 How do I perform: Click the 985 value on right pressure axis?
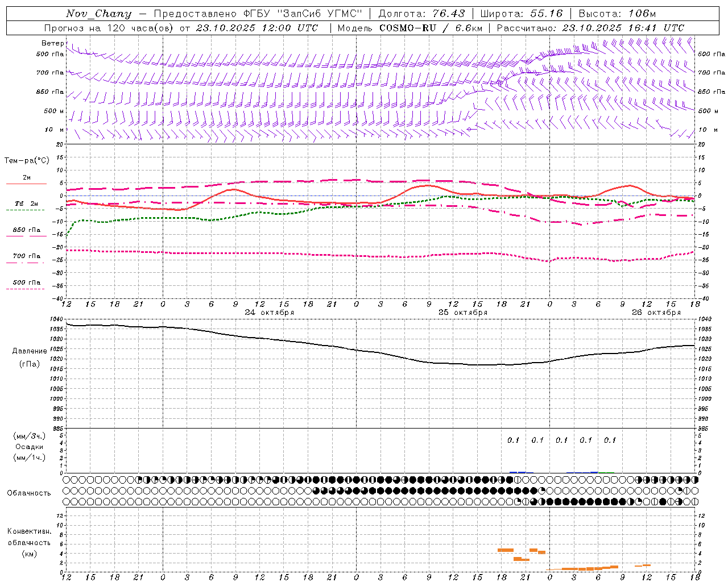coord(704,429)
